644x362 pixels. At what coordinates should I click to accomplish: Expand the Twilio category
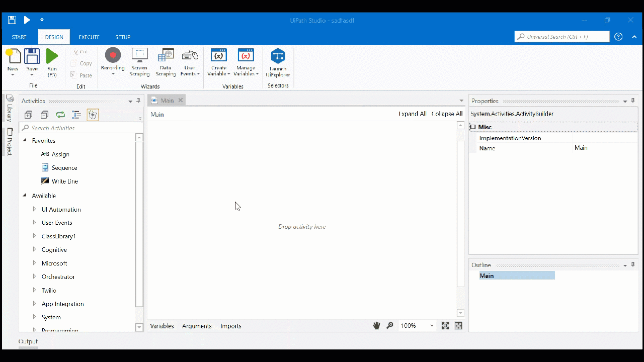[x=34, y=290]
